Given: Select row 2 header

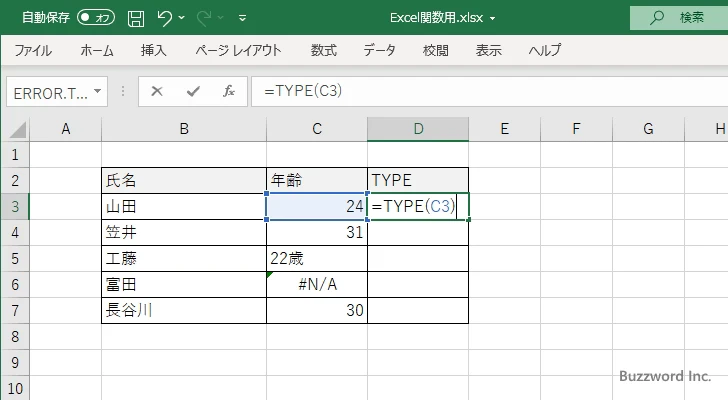Looking at the screenshot, I should 15,181.
